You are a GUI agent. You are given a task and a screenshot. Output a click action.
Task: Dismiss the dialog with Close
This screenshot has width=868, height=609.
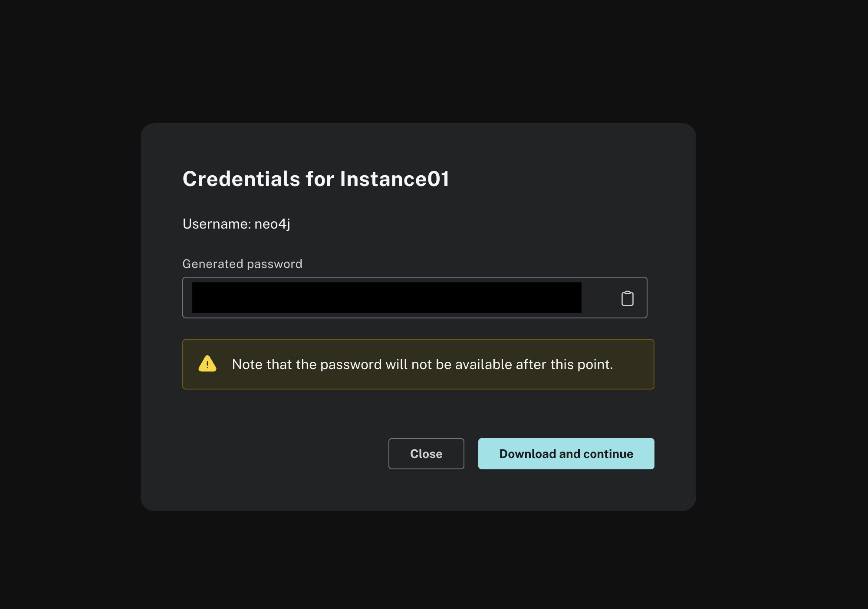(x=426, y=453)
